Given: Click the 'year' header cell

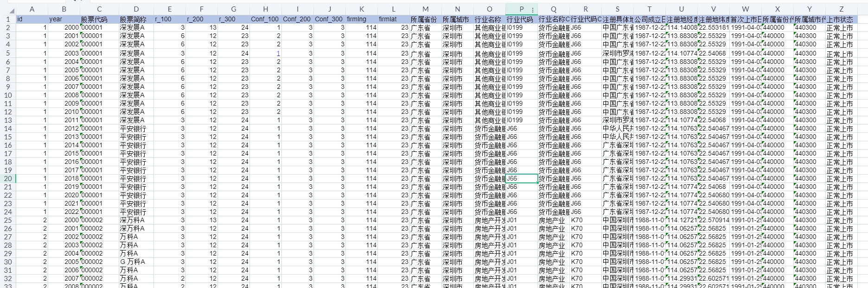Looking at the screenshot, I should point(64,19).
